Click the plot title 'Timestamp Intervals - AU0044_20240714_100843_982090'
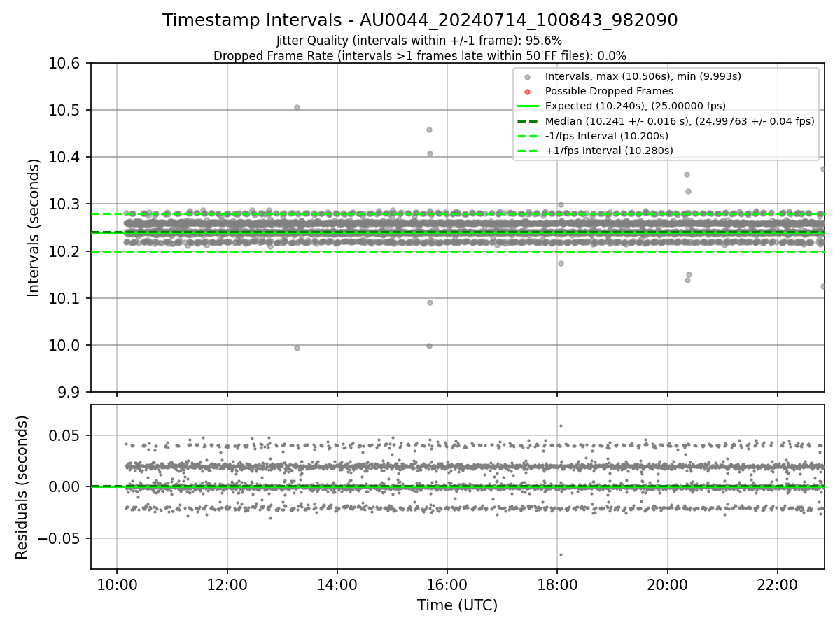Screen dimensions: 840x630 coord(420,20)
